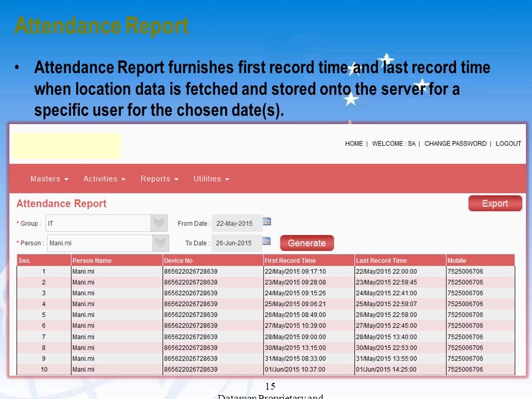Select last record time 23/May/2015 22:59:45

tap(386, 282)
